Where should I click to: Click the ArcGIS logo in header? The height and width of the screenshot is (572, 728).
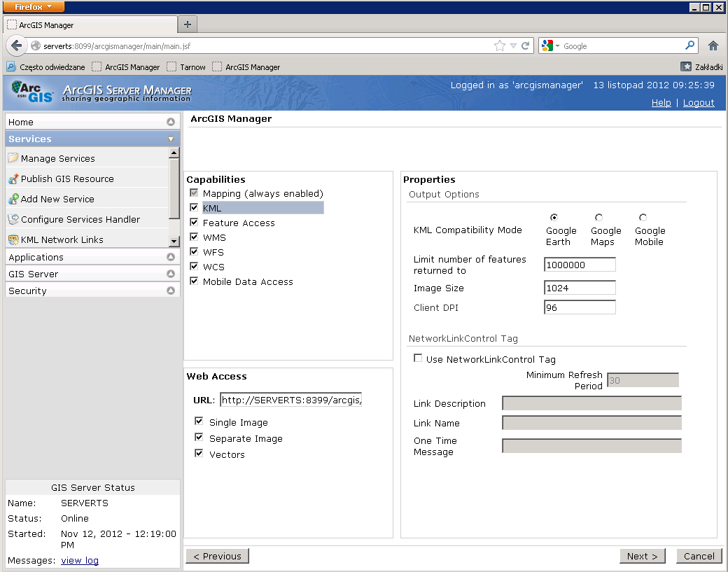click(31, 92)
